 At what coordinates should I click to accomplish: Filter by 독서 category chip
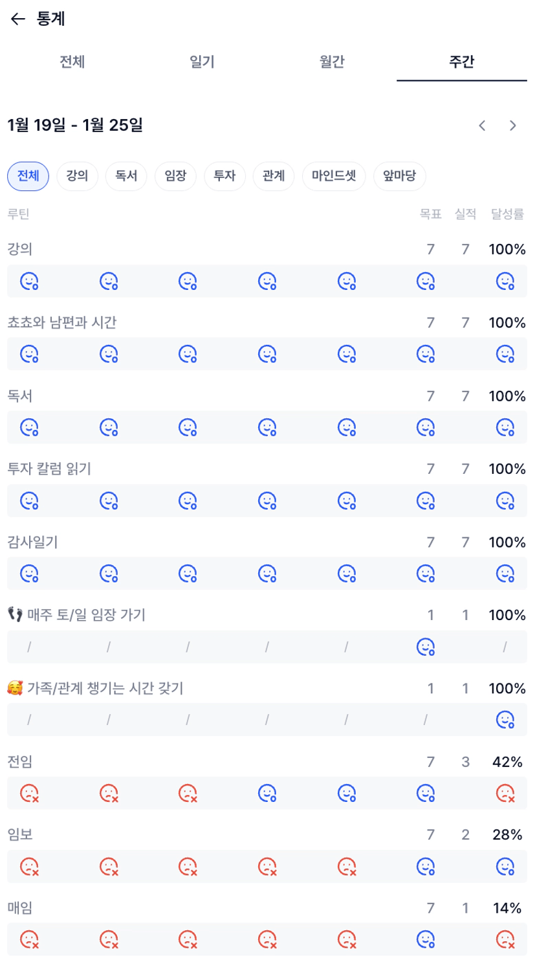[126, 176]
